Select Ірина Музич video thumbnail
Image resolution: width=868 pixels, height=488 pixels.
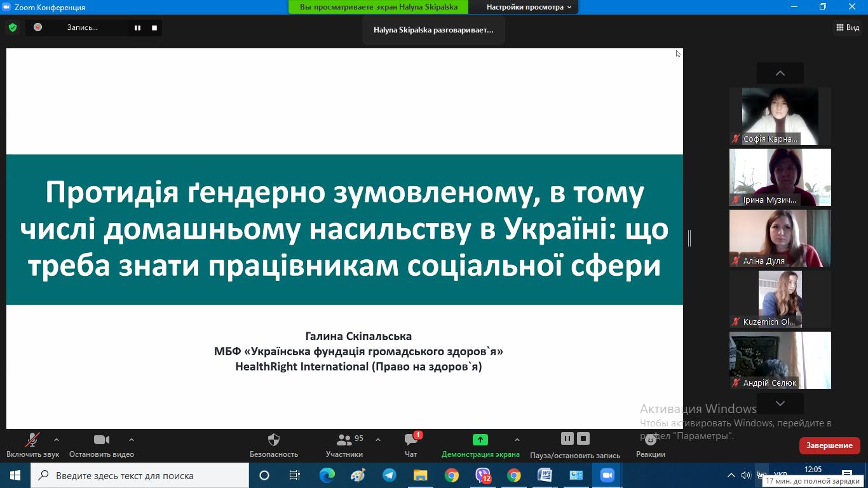click(780, 177)
